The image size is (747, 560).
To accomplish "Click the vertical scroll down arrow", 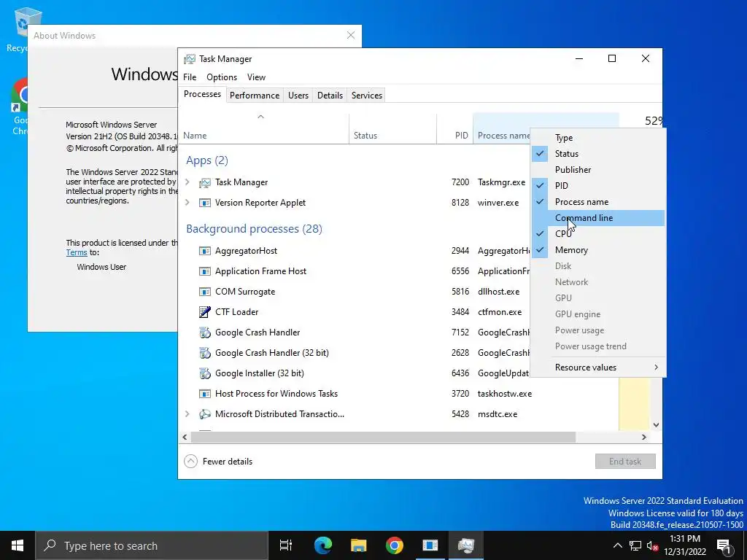I will [x=656, y=425].
